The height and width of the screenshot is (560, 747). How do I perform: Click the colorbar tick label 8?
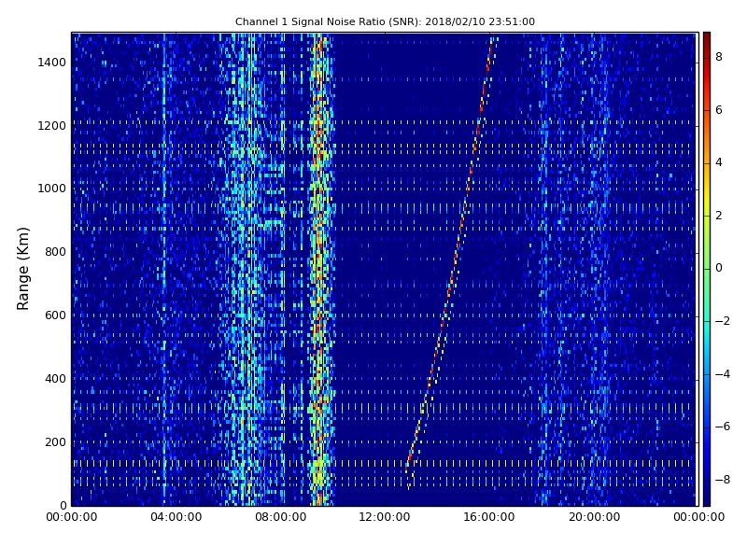click(719, 57)
